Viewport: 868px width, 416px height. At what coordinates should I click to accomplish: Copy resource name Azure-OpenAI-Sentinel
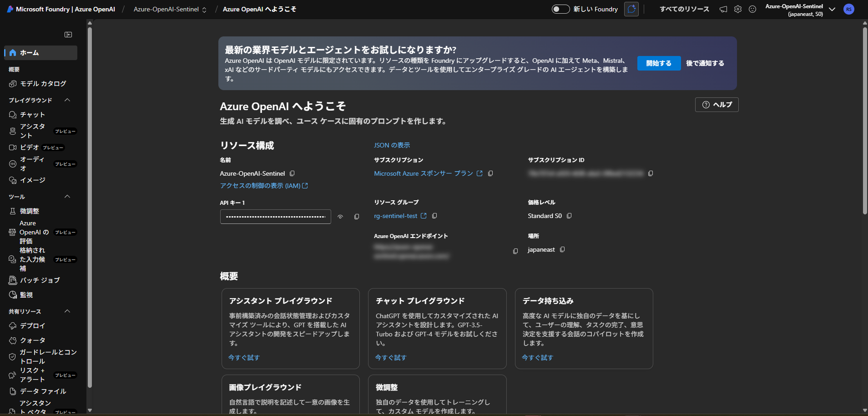pyautogui.click(x=292, y=173)
